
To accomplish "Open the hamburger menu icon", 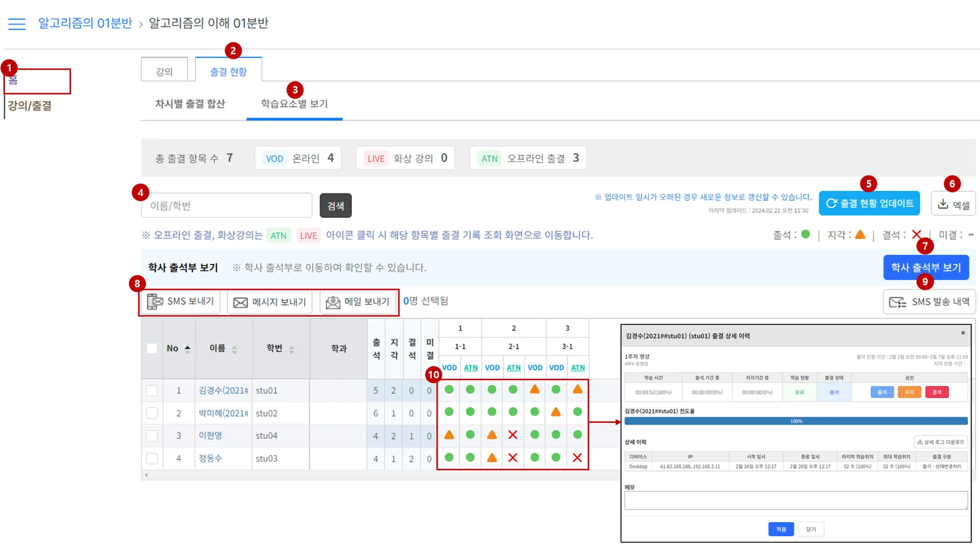I will pos(17,24).
